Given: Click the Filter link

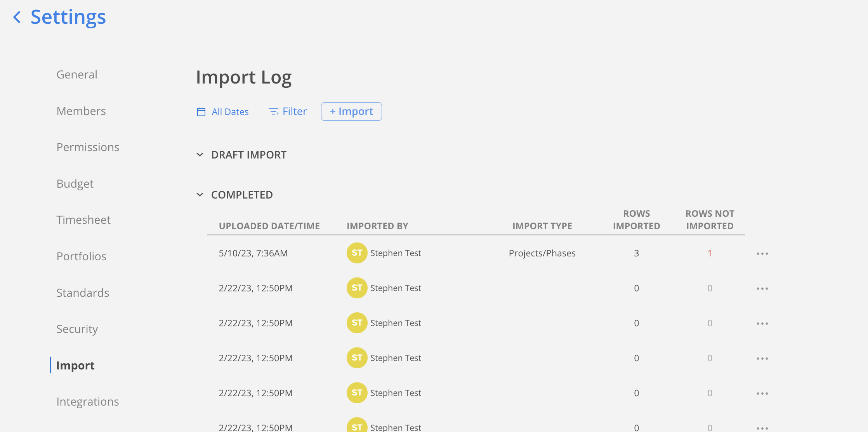Looking at the screenshot, I should [294, 111].
